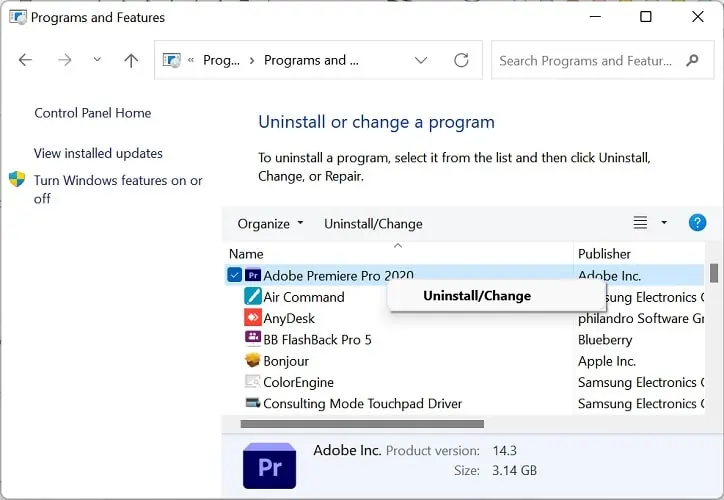This screenshot has height=500, width=724.
Task: Expand the view options dropdown arrow
Action: [x=664, y=223]
